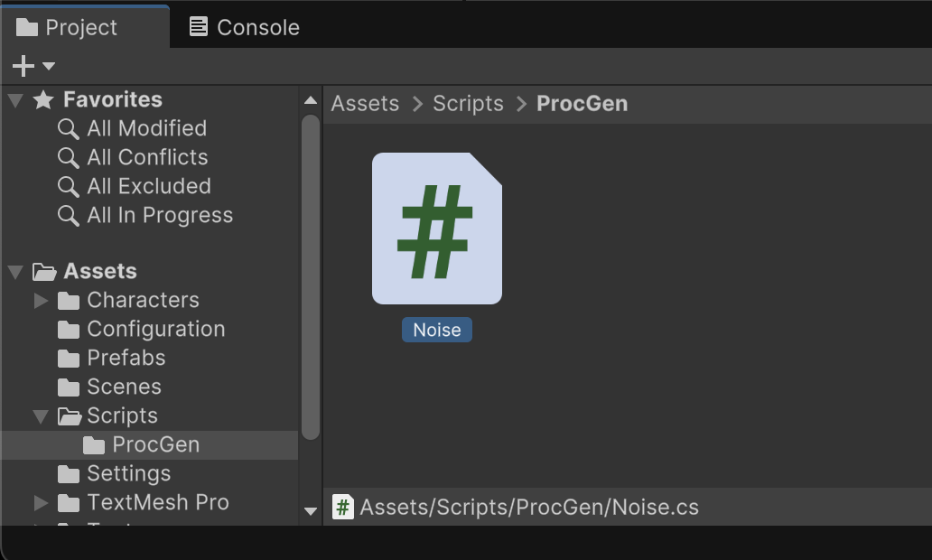This screenshot has width=932, height=560.
Task: Collapse the Assets root folder
Action: (15, 271)
